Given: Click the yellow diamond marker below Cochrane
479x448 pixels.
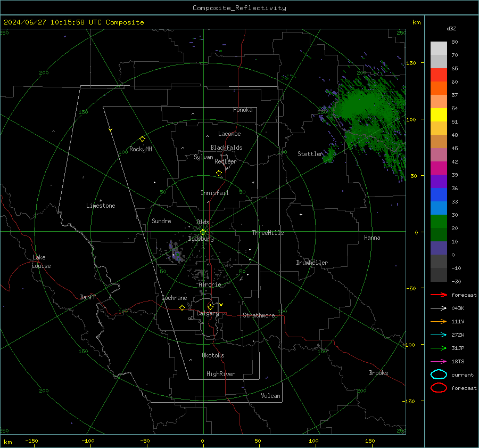Looking at the screenshot, I should pos(183,307).
